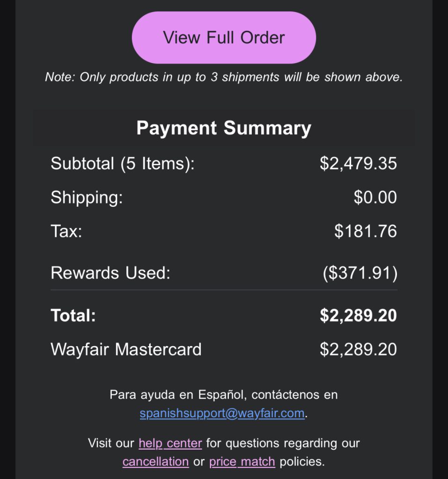Select the $0.00 shipping amount

pos(375,197)
